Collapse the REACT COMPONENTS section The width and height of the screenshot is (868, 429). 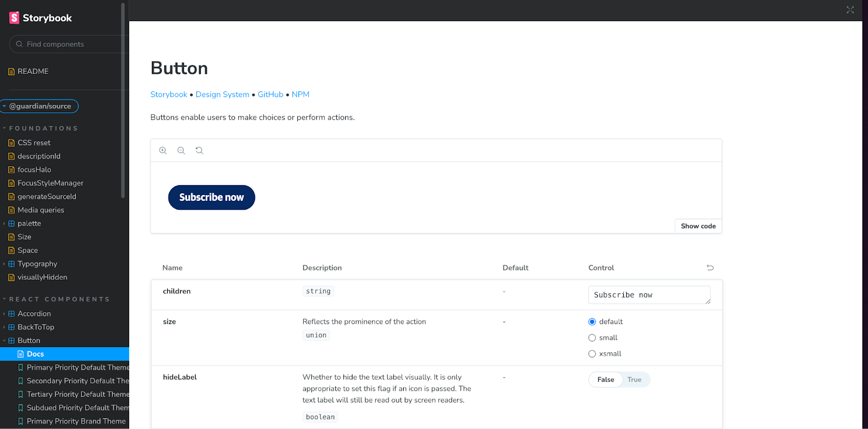tap(4, 299)
